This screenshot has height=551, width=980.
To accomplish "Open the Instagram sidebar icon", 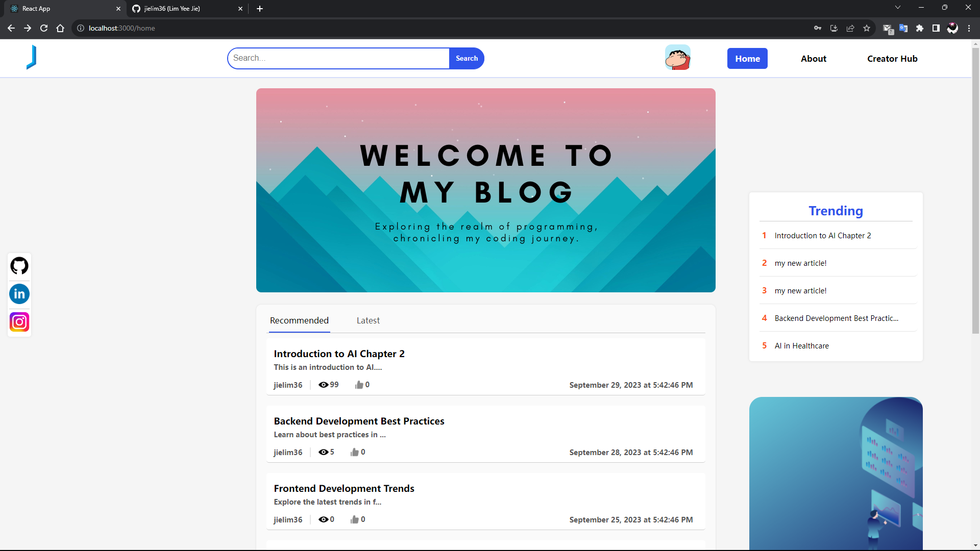I will (19, 322).
